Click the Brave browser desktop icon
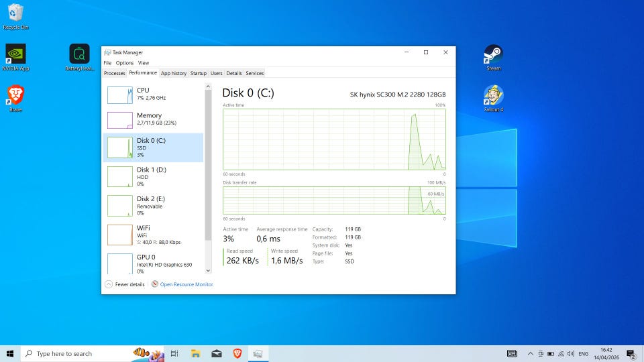This screenshot has height=362, width=644. point(15,99)
